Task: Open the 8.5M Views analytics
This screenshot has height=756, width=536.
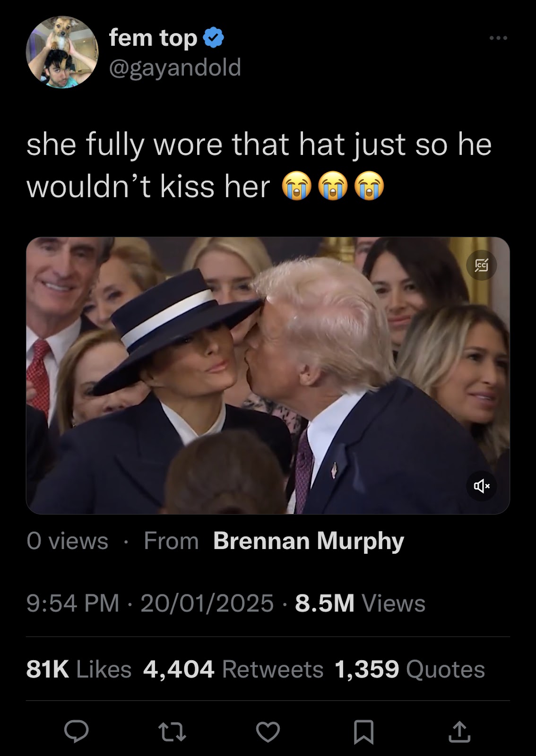Action: pos(360,603)
